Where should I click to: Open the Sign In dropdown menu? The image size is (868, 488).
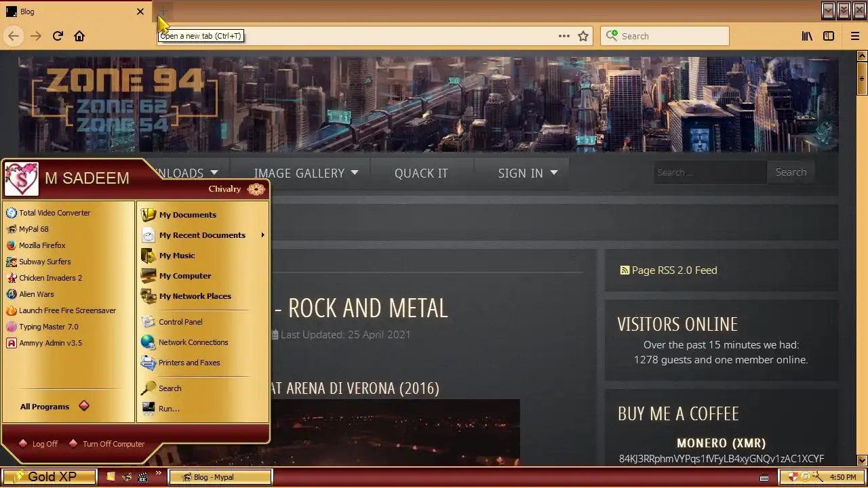tap(528, 173)
